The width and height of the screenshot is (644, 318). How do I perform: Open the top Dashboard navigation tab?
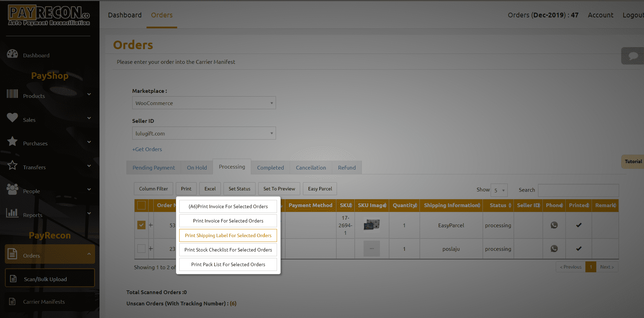click(x=125, y=15)
